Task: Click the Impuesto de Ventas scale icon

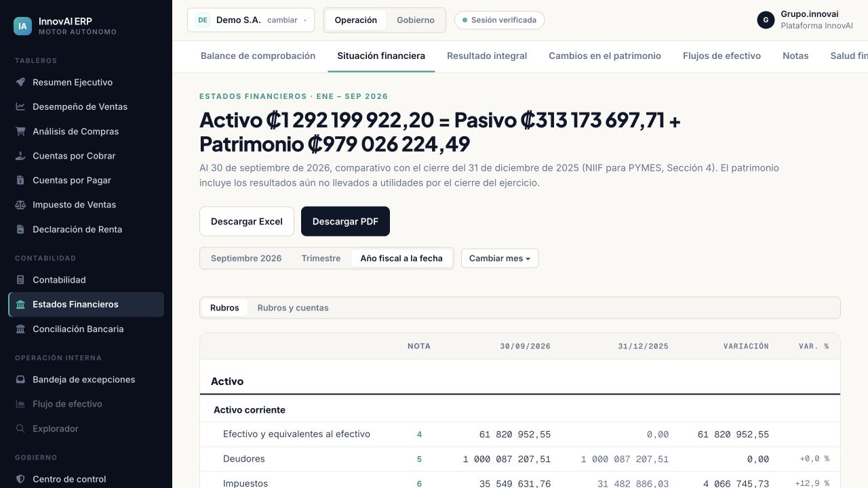Action: (20, 205)
